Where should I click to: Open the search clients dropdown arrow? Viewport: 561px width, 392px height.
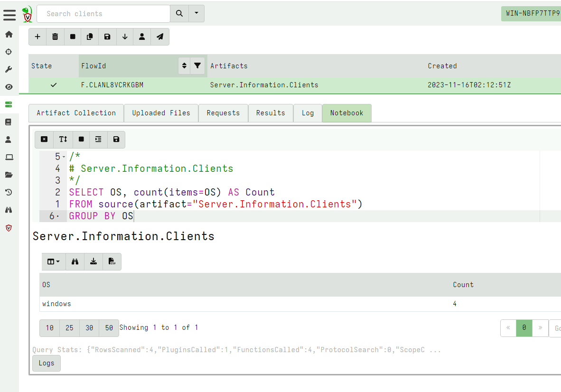pos(196,14)
